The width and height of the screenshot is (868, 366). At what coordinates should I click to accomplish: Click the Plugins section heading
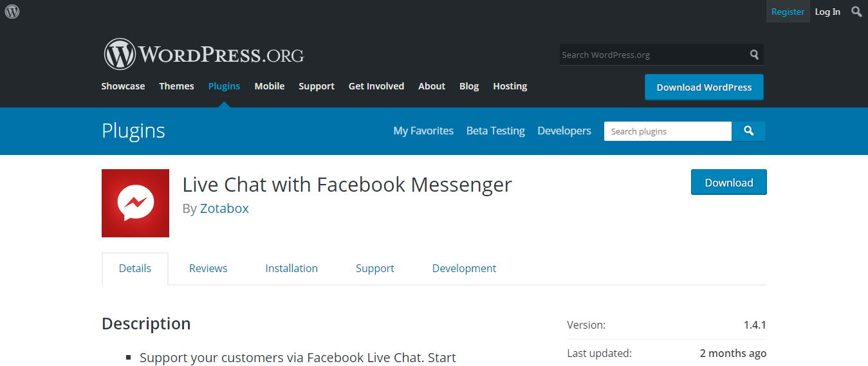(x=133, y=131)
